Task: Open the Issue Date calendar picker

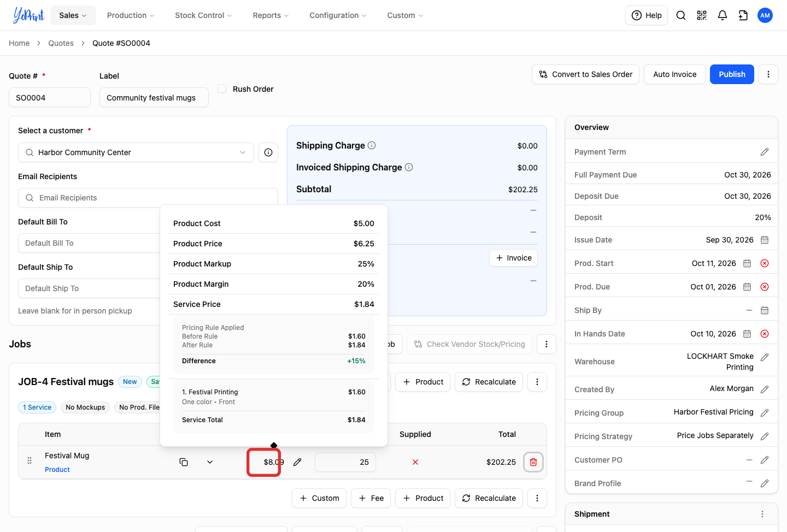Action: pos(765,240)
